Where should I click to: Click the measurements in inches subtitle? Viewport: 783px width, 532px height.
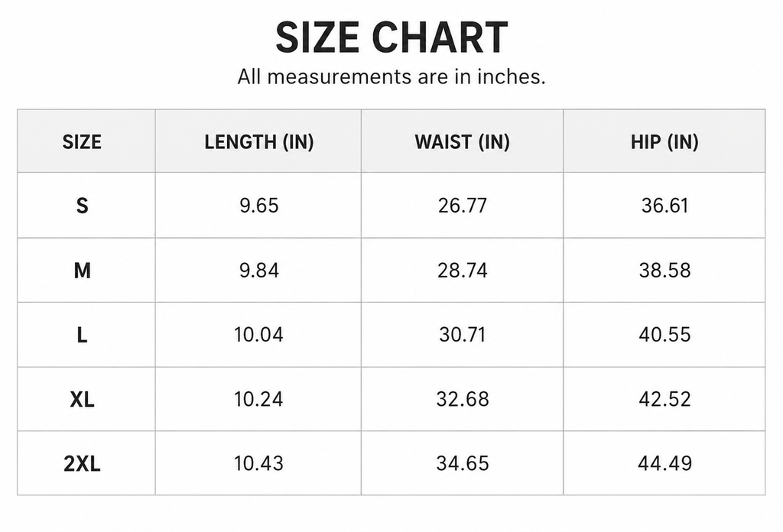click(391, 77)
